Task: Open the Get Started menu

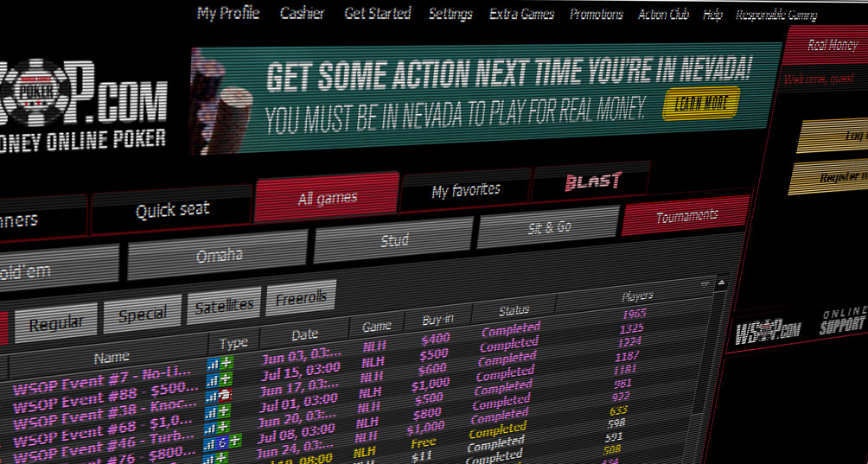Action: click(378, 13)
